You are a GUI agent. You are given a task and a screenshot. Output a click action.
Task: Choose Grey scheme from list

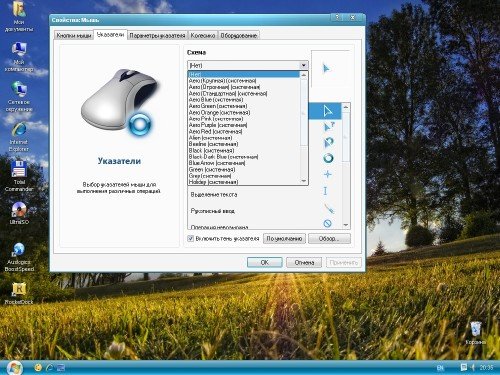coord(244,176)
